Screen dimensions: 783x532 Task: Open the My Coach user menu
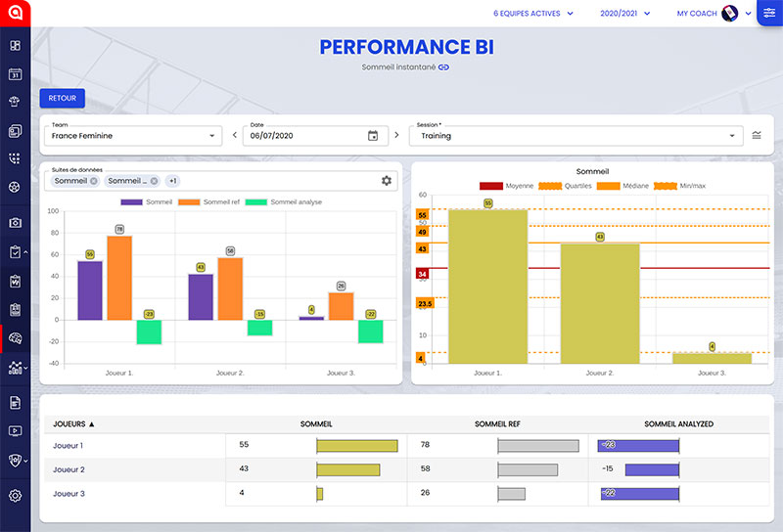pyautogui.click(x=714, y=14)
